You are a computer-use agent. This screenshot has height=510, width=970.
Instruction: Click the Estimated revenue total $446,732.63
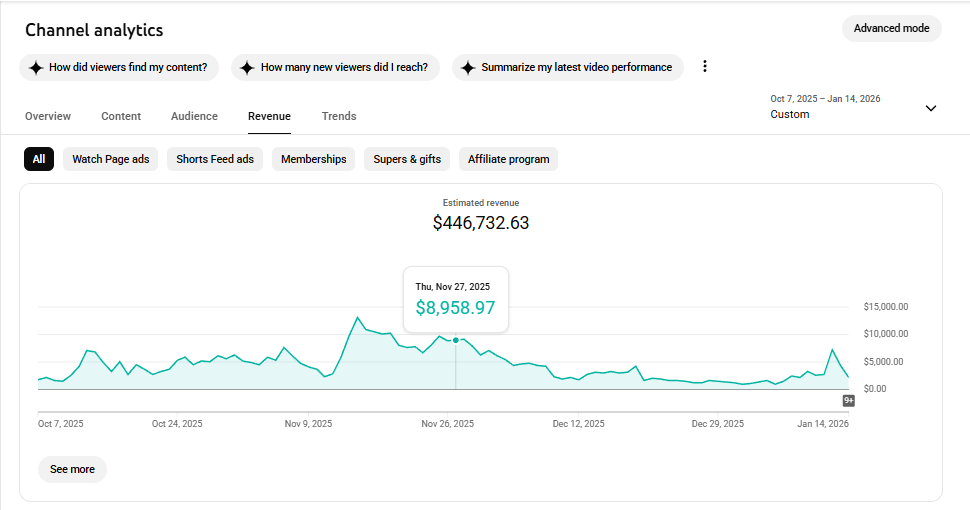tap(480, 223)
